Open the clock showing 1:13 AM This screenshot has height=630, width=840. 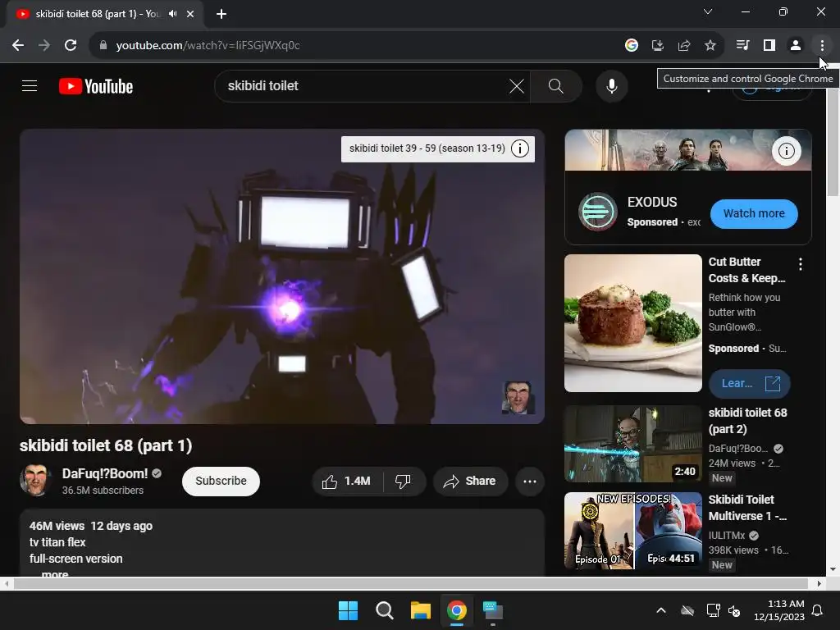779,610
